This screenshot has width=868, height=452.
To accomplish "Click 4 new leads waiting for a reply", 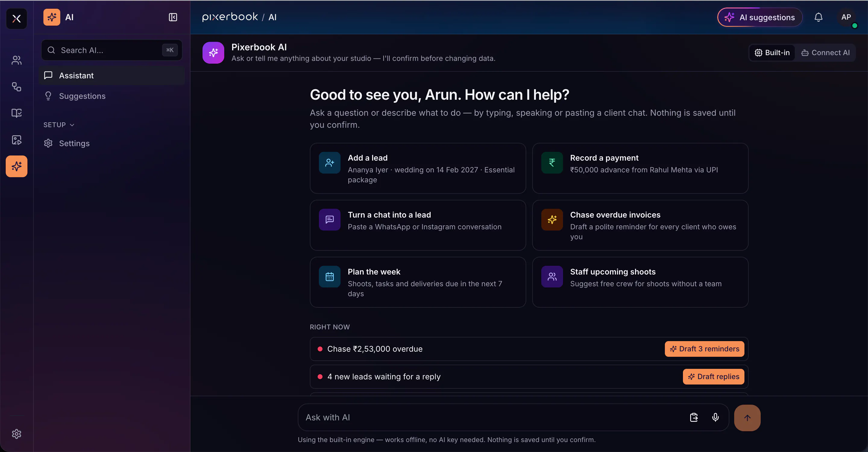I will coord(529,376).
